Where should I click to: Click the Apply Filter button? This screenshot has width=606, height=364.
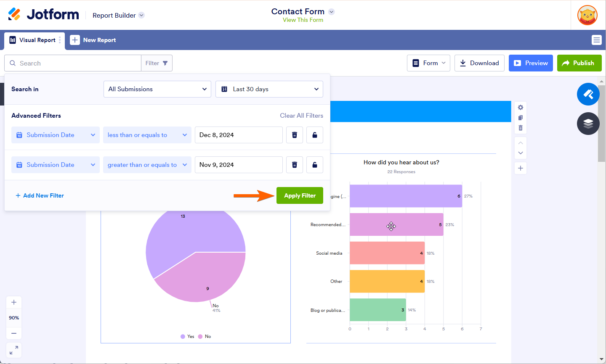[x=300, y=195]
